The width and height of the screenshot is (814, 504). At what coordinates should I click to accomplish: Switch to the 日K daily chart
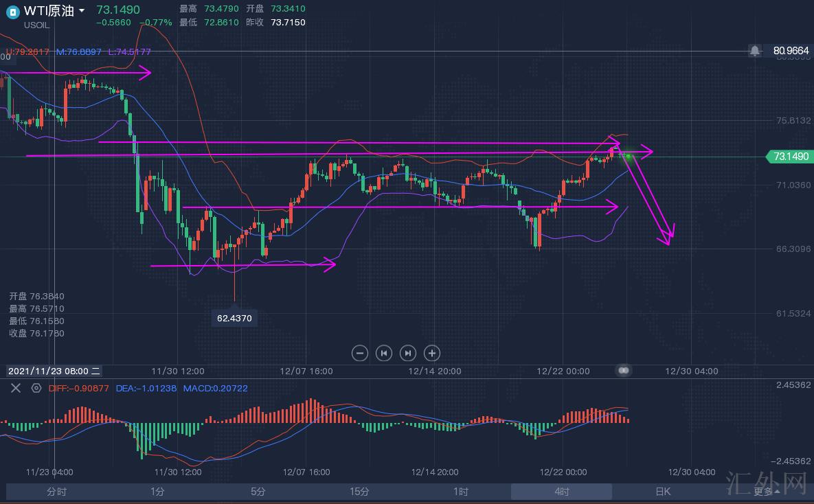point(662,491)
